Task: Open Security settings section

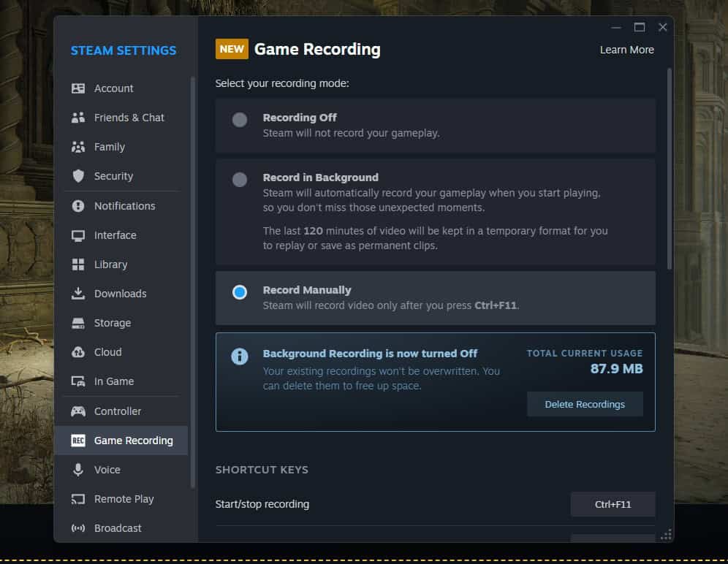Action: (121, 176)
